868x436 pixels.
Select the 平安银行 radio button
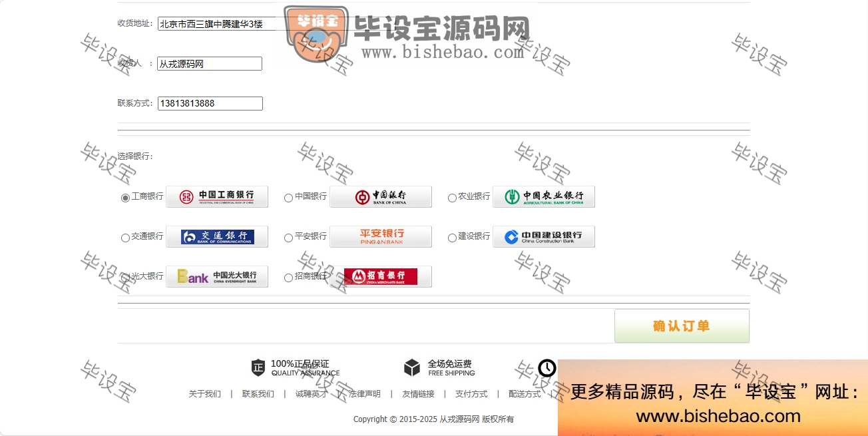(288, 238)
